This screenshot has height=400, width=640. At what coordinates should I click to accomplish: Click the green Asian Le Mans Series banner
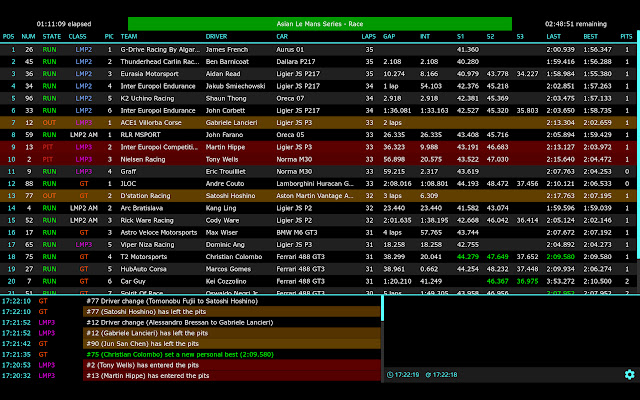click(x=320, y=24)
